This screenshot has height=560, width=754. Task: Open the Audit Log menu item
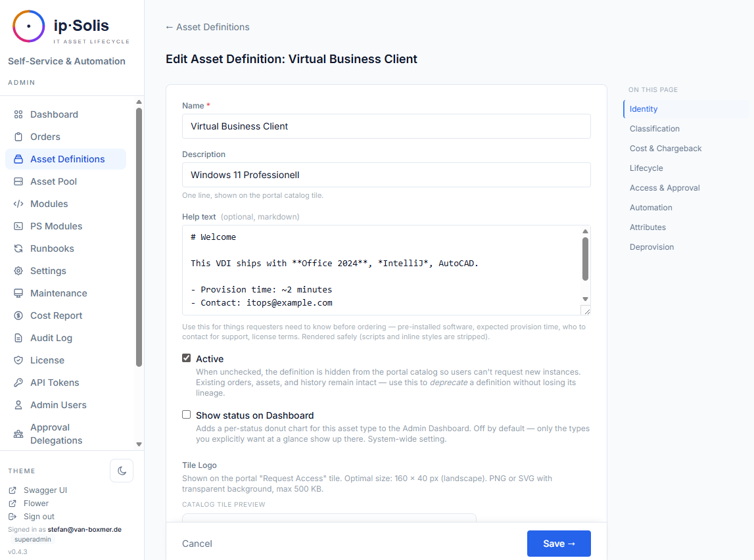66,338
